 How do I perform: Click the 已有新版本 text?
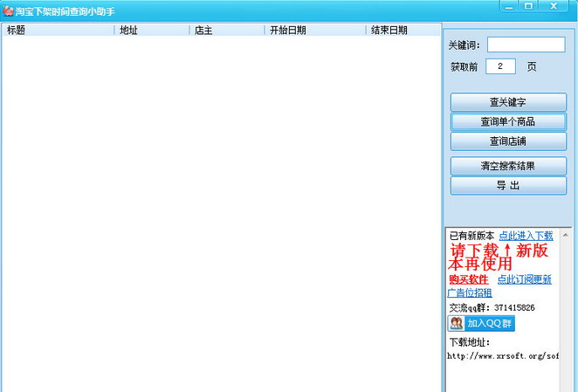click(x=471, y=235)
